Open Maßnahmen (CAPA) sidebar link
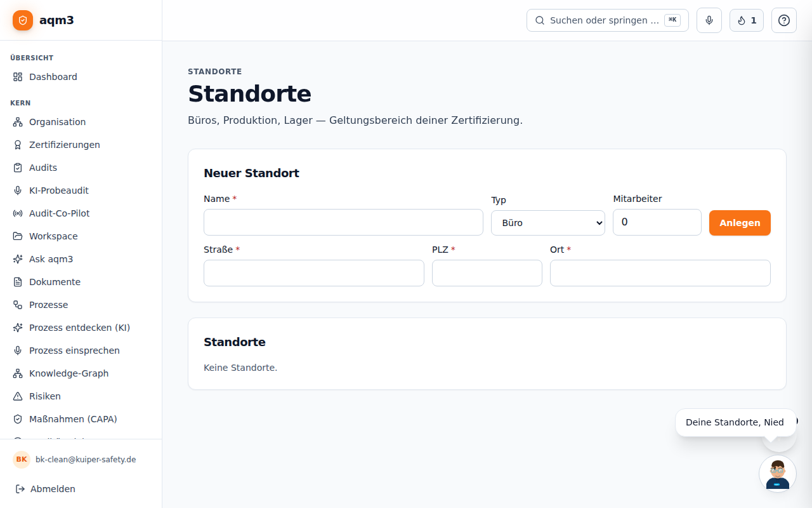Viewport: 812px width, 508px height. [x=81, y=419]
